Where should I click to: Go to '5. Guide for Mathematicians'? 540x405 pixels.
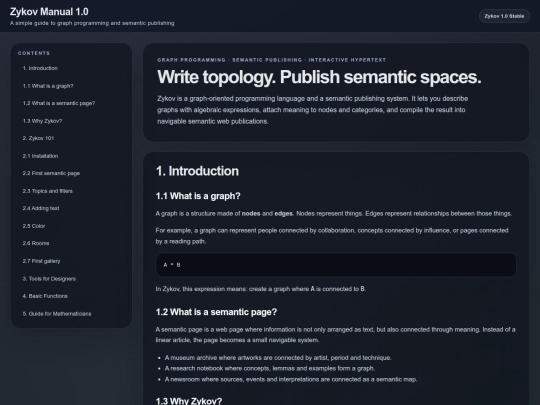tap(57, 314)
